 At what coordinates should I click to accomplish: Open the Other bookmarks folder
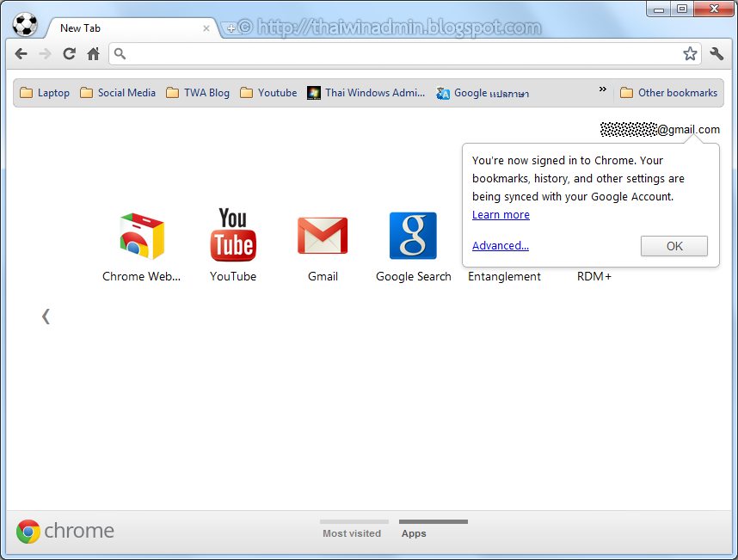coord(676,92)
